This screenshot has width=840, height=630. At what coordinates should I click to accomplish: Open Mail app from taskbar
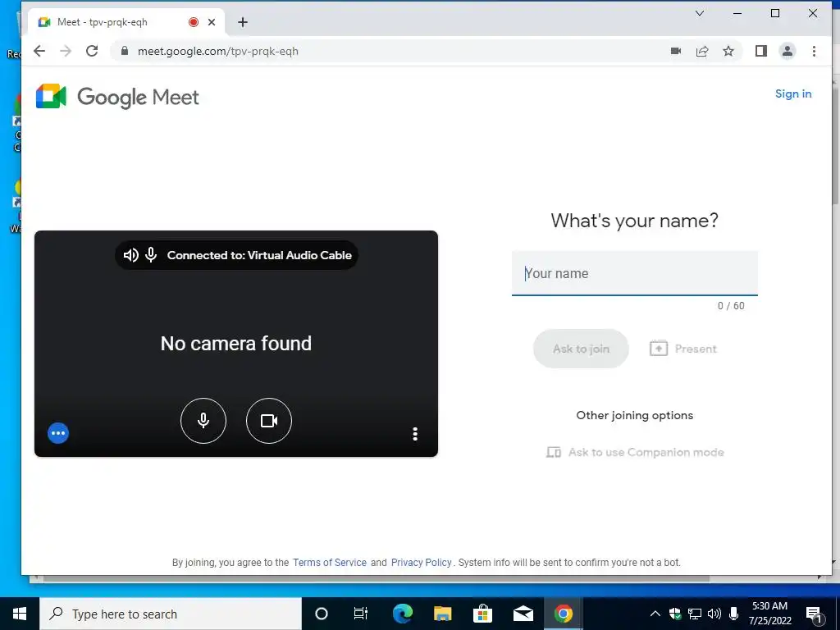coord(523,614)
